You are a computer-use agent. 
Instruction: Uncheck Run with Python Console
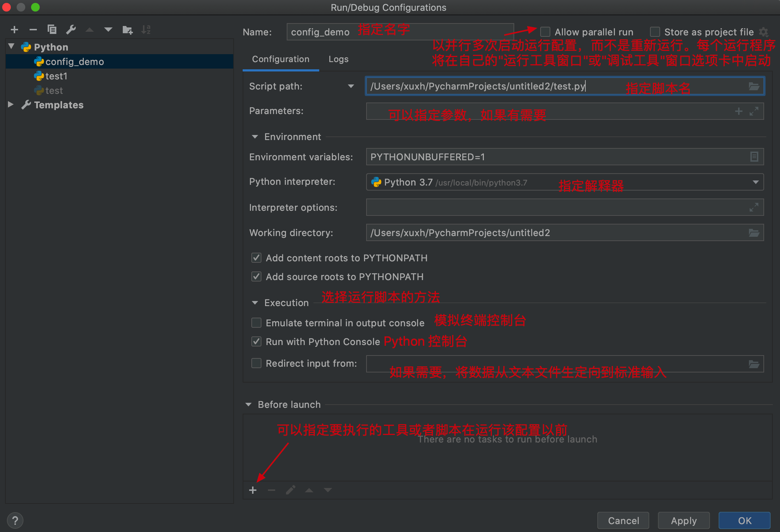pyautogui.click(x=256, y=341)
